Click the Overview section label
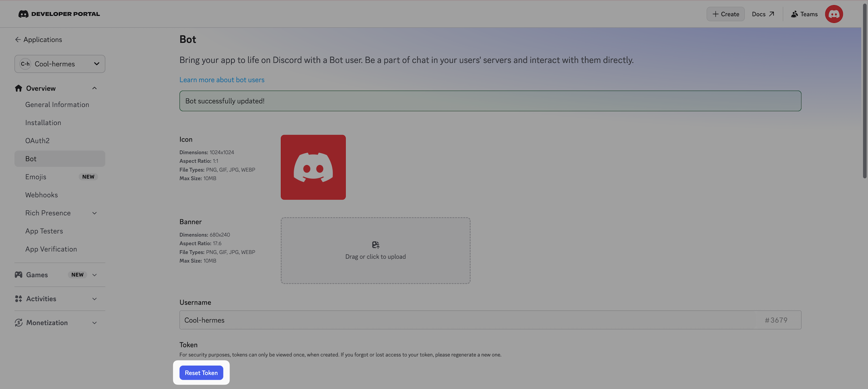868x389 pixels. pos(41,88)
